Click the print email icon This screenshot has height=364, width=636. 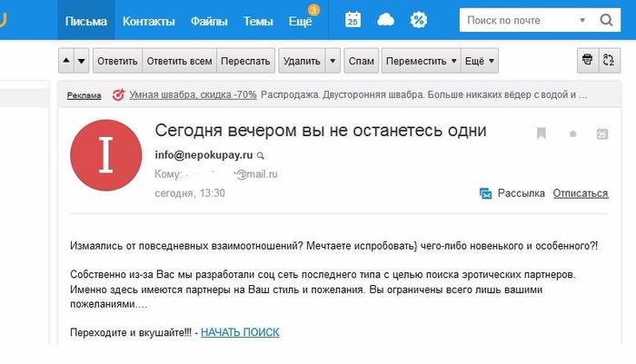pyautogui.click(x=589, y=61)
